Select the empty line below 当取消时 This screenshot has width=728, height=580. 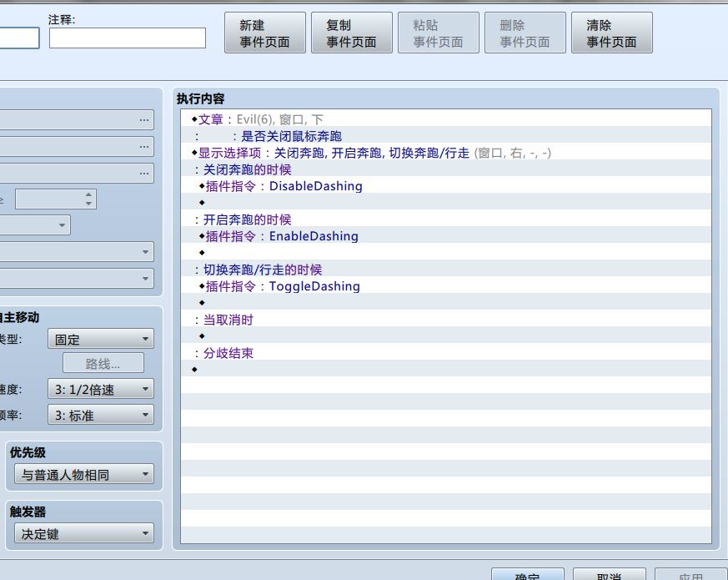point(445,336)
